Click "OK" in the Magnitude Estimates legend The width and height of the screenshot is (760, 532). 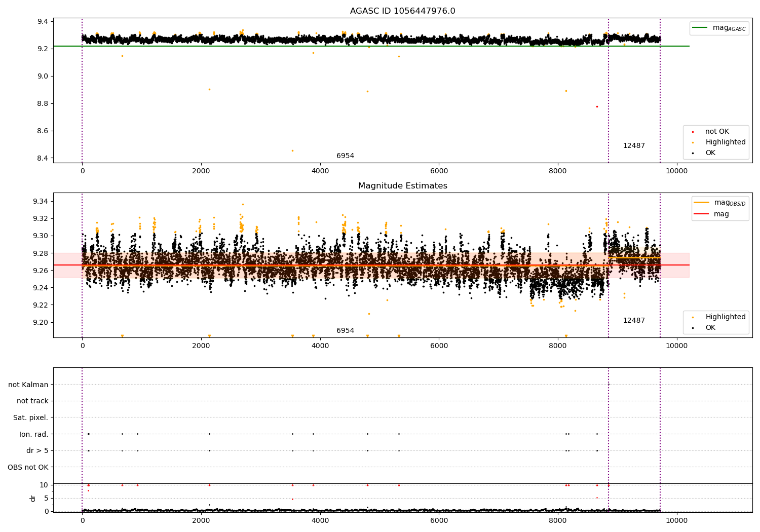(x=710, y=328)
